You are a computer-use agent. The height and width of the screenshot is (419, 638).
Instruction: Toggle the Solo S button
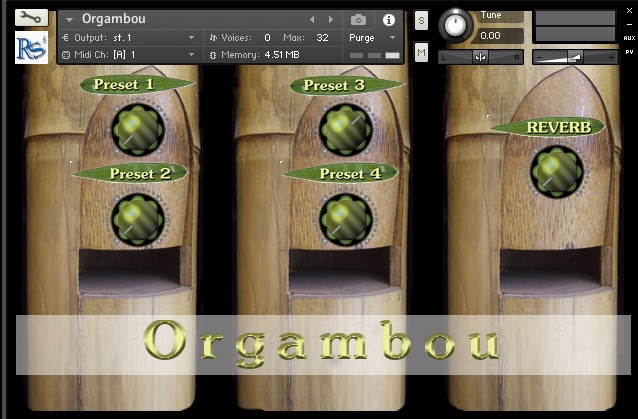[421, 20]
